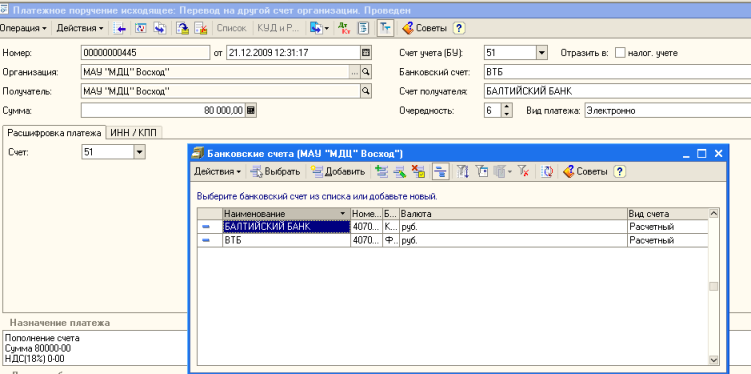Open Советы in the Банковские счета toolbar
The height and width of the screenshot is (374, 751).
(x=585, y=171)
